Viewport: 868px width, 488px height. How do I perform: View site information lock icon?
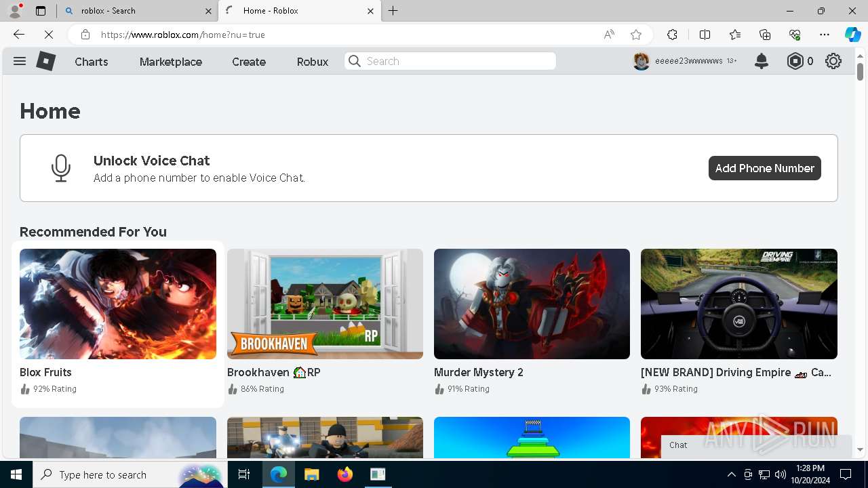[x=85, y=35]
